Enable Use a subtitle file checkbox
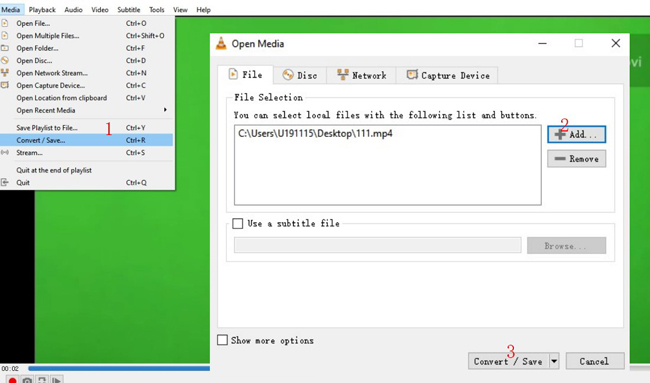The image size is (650, 383). click(x=238, y=224)
